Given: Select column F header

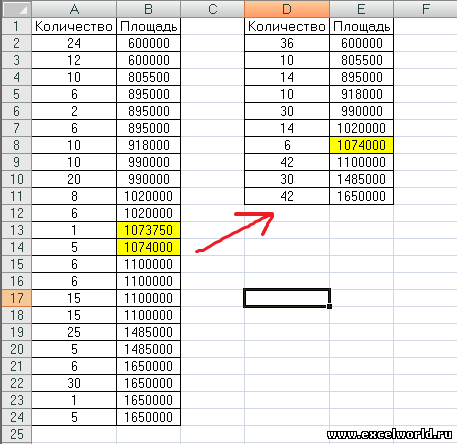Looking at the screenshot, I should tap(425, 9).
